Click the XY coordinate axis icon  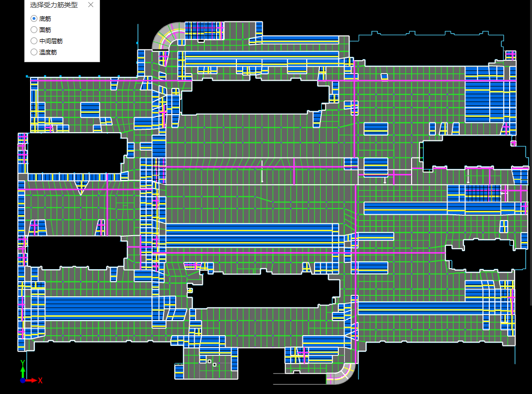click(x=31, y=372)
